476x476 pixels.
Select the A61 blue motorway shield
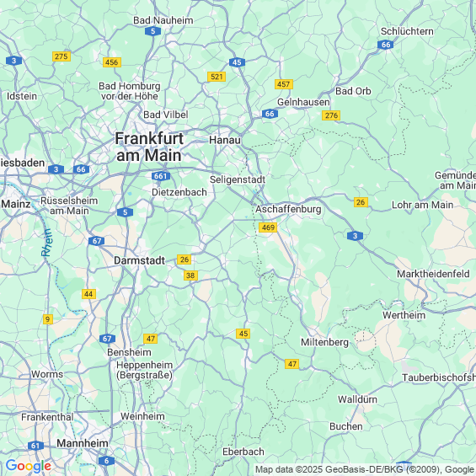(35, 446)
